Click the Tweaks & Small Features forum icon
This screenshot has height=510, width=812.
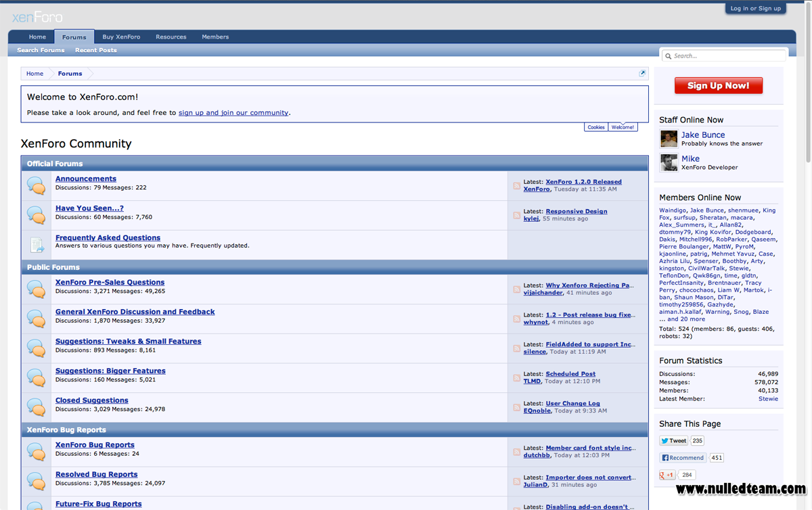tap(36, 348)
